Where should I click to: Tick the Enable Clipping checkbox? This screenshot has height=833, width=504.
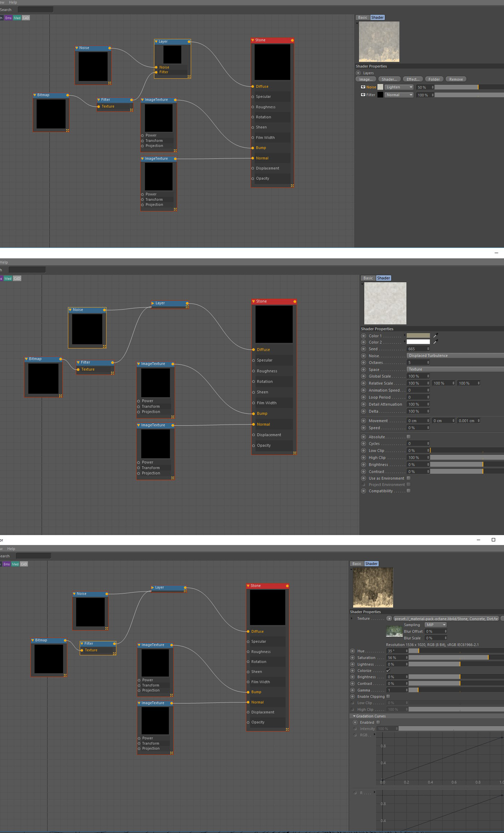[x=388, y=696]
